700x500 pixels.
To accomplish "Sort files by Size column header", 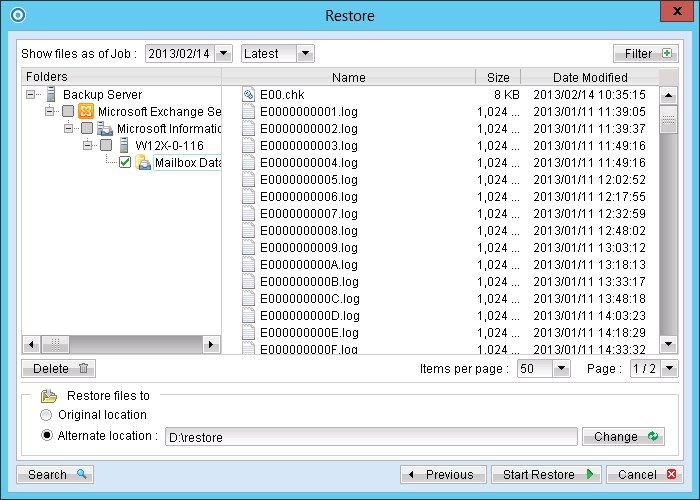I will (x=498, y=77).
